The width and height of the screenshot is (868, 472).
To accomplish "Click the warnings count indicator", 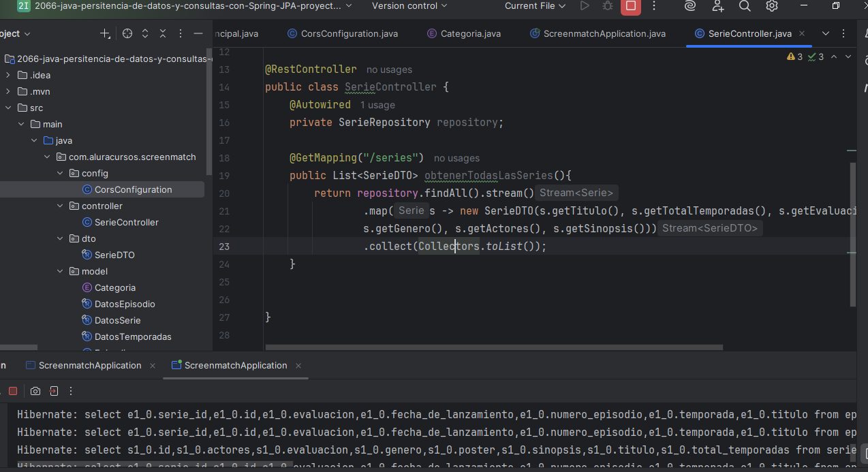I will 795,57.
